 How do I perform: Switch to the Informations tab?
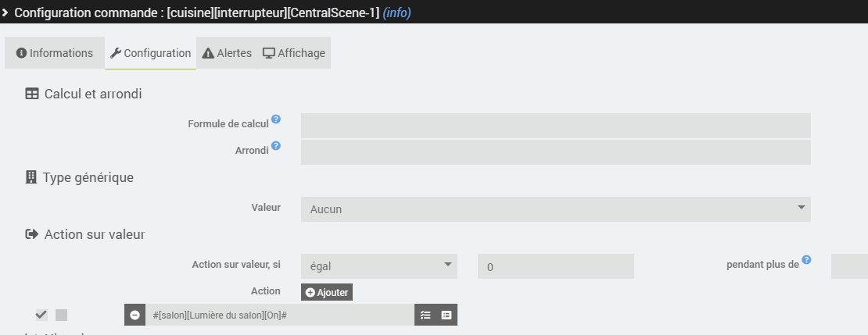click(x=55, y=53)
